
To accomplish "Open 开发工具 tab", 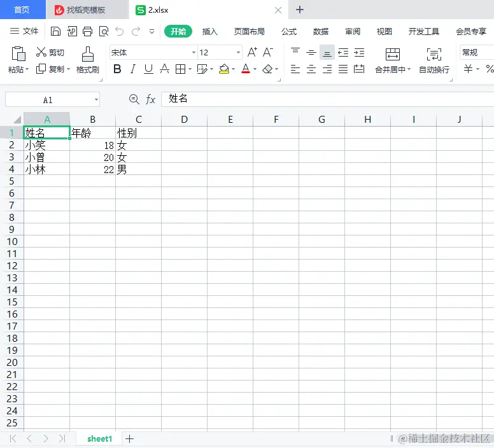I will (424, 31).
